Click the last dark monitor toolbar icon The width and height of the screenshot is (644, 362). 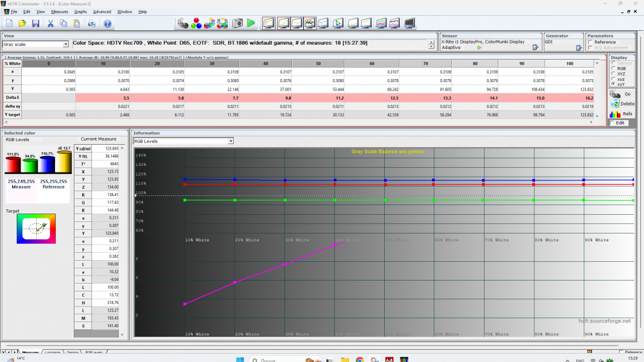(x=409, y=23)
